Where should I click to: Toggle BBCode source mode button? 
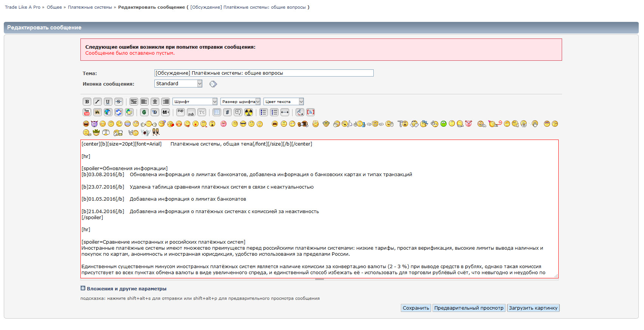[x=310, y=112]
